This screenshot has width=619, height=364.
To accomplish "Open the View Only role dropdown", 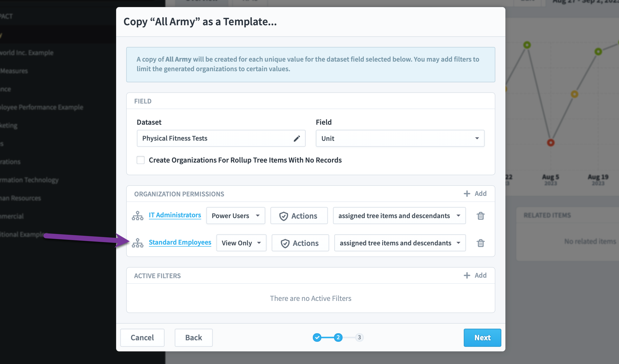I will (x=241, y=243).
